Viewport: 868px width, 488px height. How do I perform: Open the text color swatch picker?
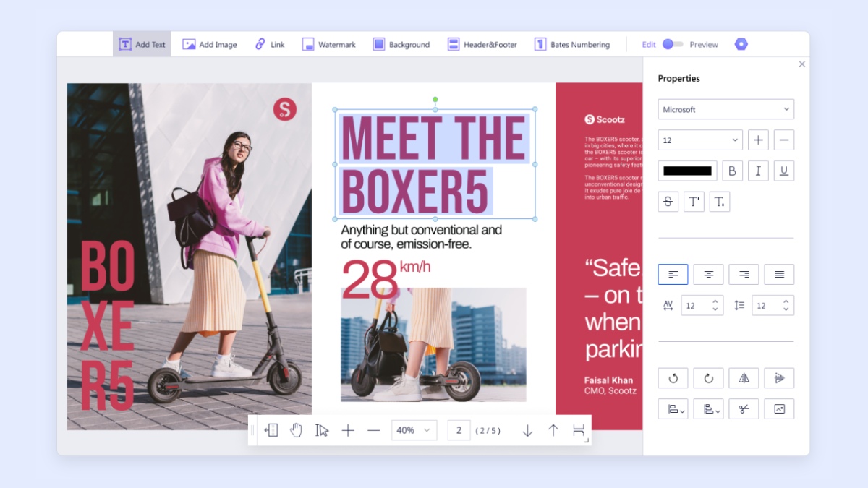[687, 171]
